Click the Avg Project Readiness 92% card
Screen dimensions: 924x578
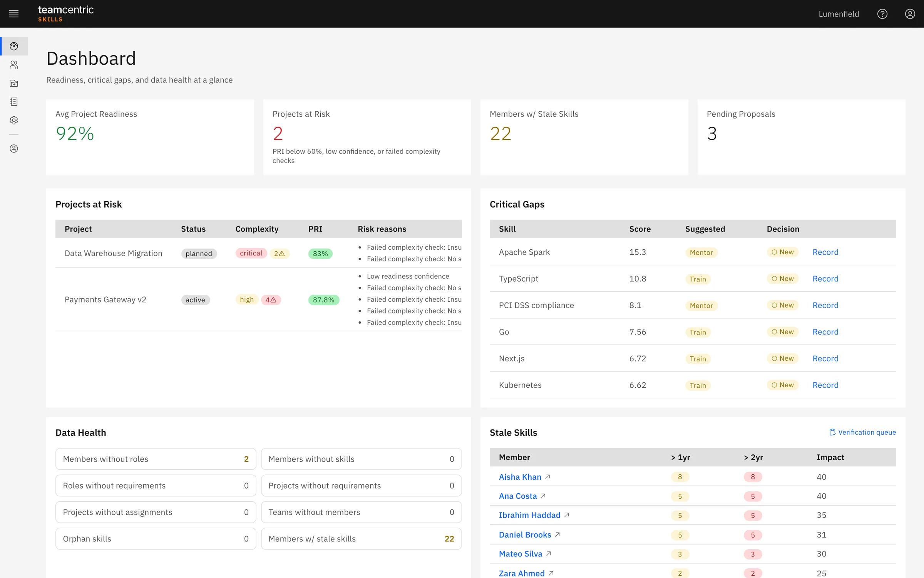coord(150,137)
